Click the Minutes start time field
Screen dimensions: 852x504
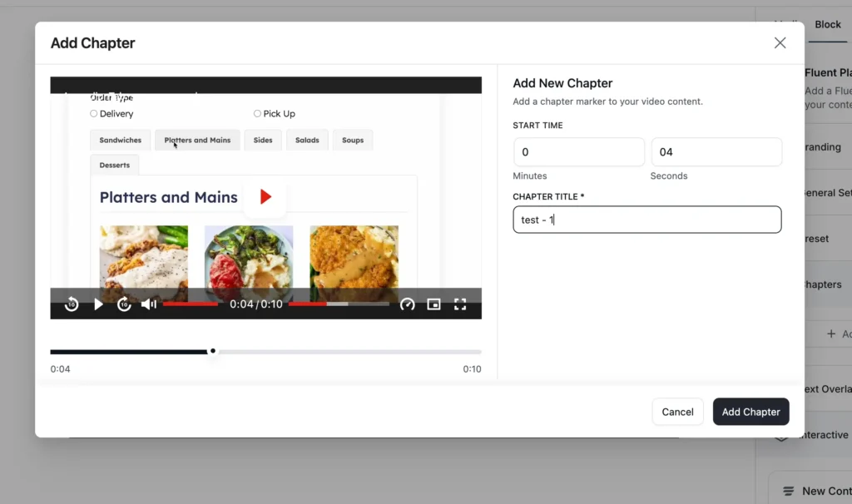point(579,152)
